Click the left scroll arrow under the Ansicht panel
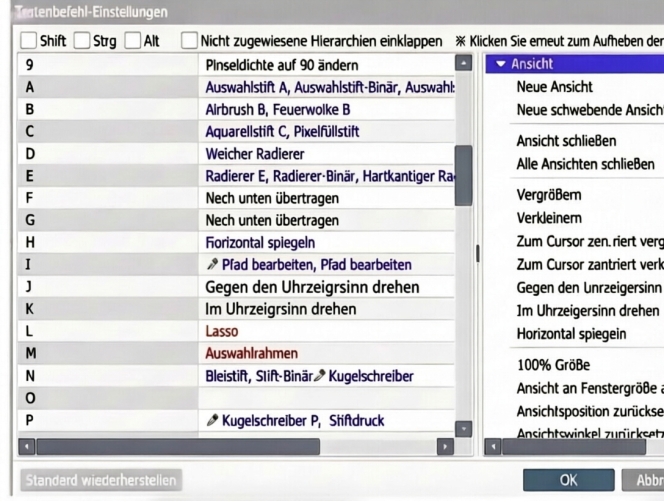 click(x=494, y=444)
